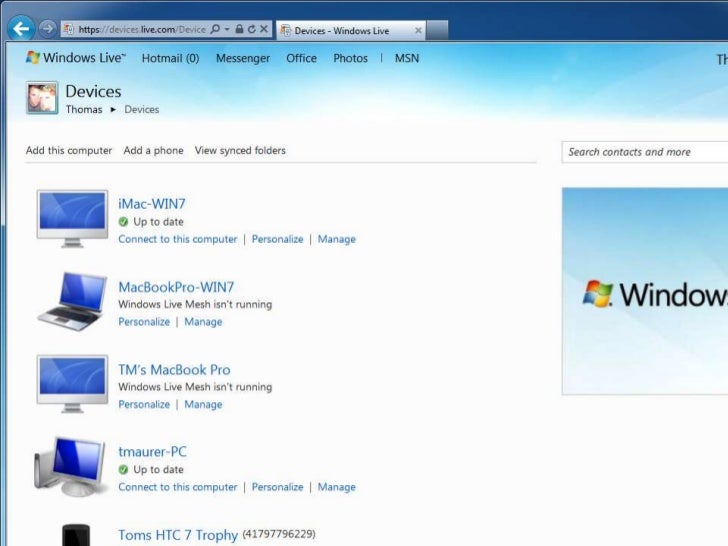The height and width of the screenshot is (546, 728).
Task: Click Add this computer
Action: 69,150
